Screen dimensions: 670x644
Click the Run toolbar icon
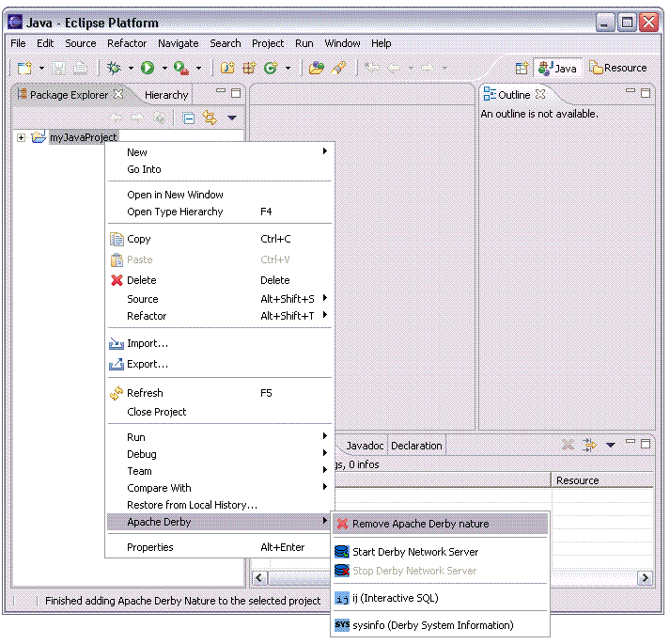click(148, 68)
